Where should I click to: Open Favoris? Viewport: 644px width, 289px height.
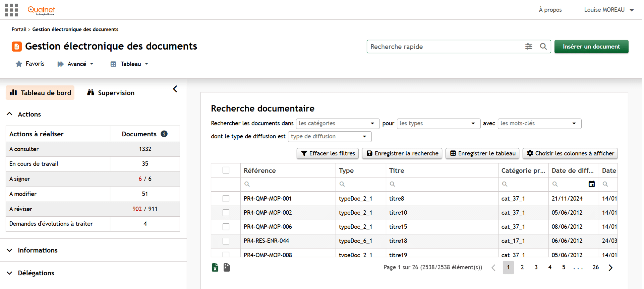[x=30, y=64]
